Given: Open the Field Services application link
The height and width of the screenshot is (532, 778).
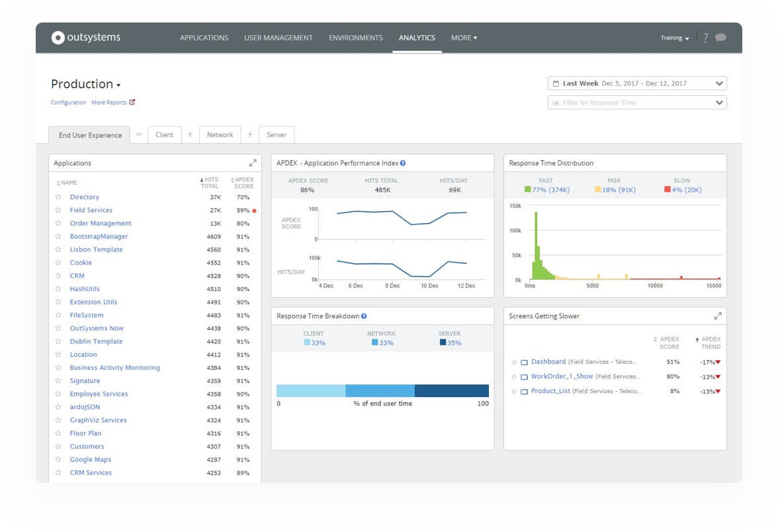Looking at the screenshot, I should (x=91, y=210).
